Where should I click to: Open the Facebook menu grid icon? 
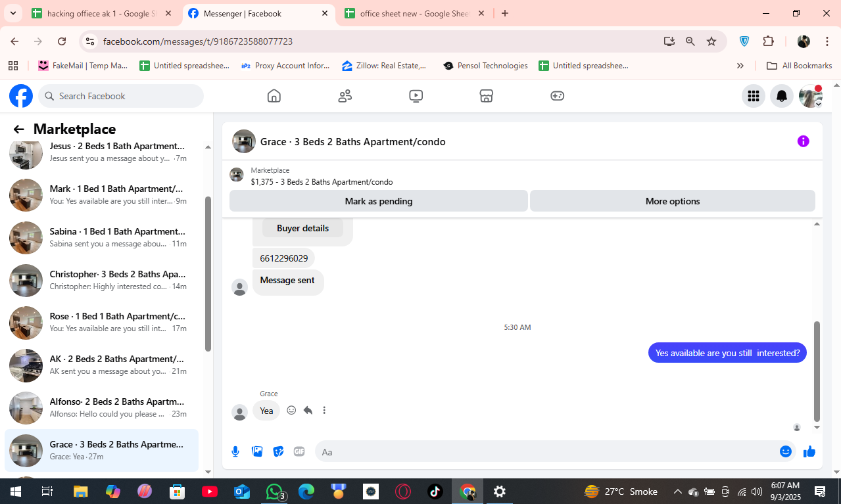click(754, 96)
